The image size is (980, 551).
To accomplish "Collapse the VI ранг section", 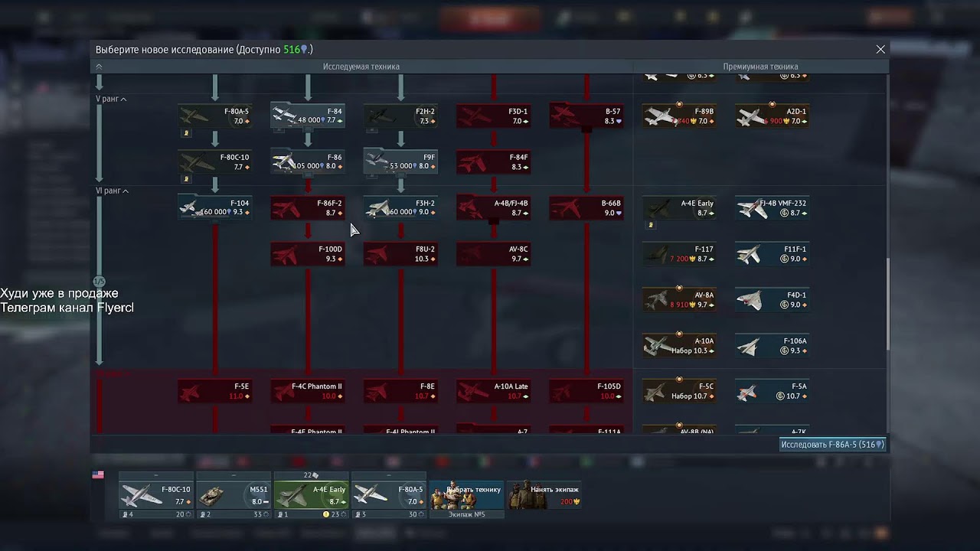I will click(113, 191).
